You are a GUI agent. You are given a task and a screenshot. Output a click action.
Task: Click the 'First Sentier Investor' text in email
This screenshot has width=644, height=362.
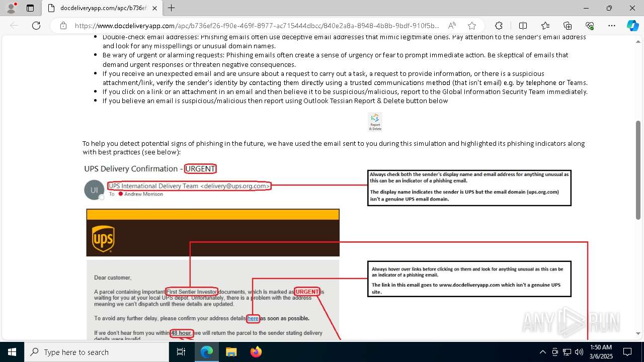coord(192,292)
